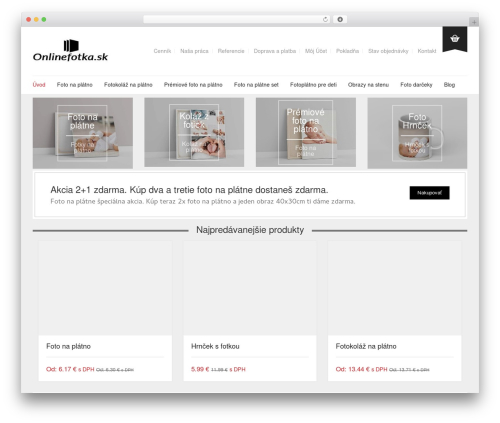Click the Hrnček s fotkou product image
Screen dimensions: 500x423
click(250, 288)
